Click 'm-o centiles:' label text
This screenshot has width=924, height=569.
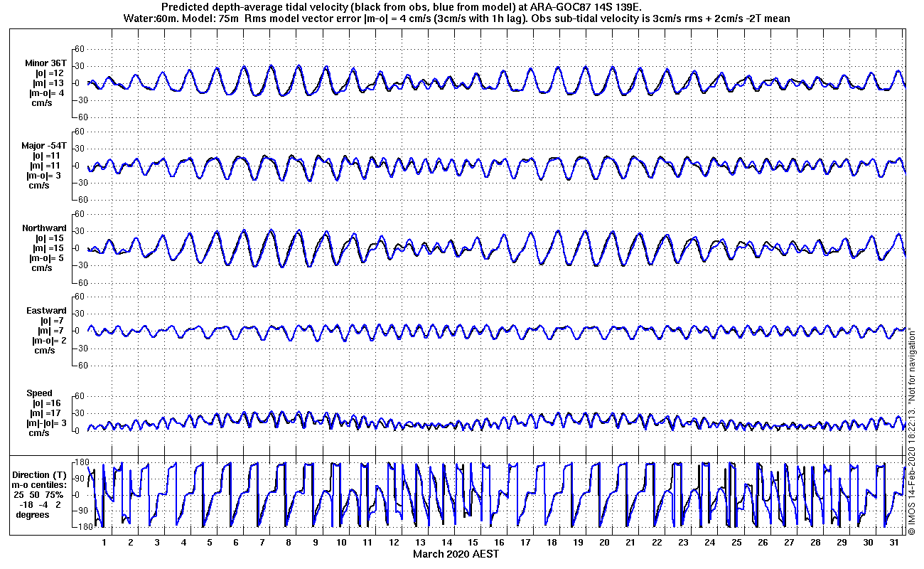(38, 484)
